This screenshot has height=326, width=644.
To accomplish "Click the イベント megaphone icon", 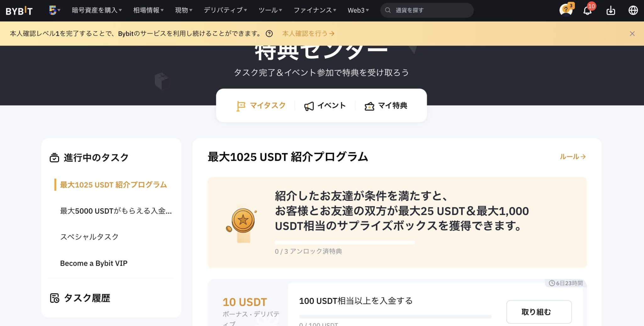I will tap(309, 106).
